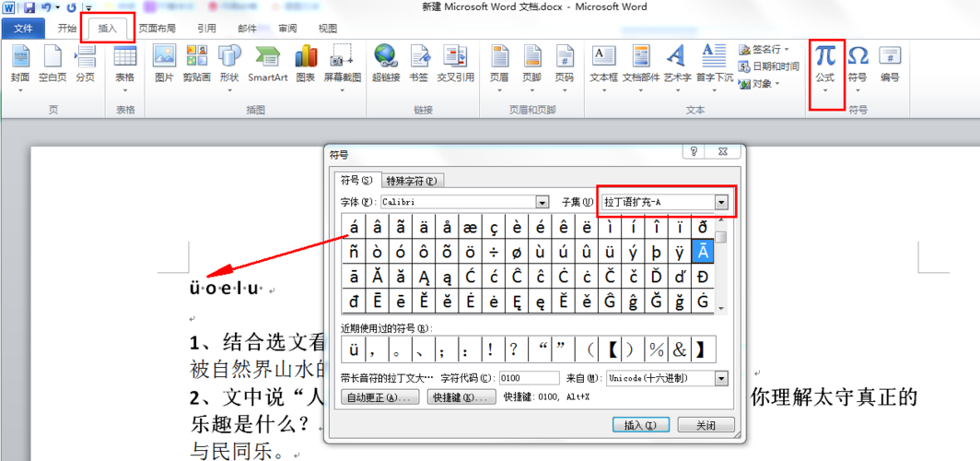980x461 pixels.
Task: Click the Close (关闭) button in dialog
Action: pos(706,425)
